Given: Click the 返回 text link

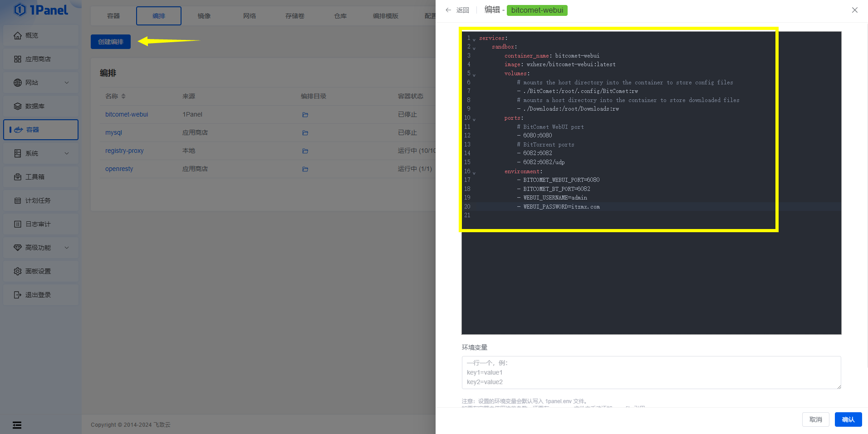Looking at the screenshot, I should point(462,10).
